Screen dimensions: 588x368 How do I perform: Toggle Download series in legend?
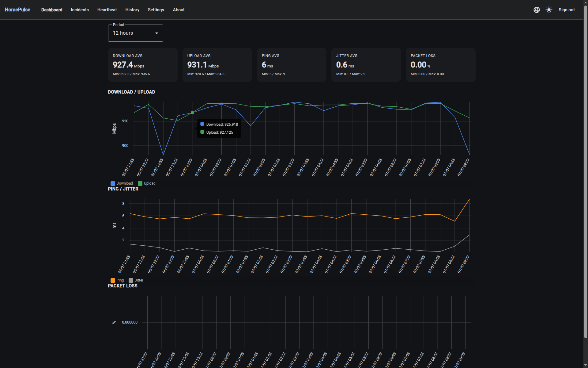[122, 183]
